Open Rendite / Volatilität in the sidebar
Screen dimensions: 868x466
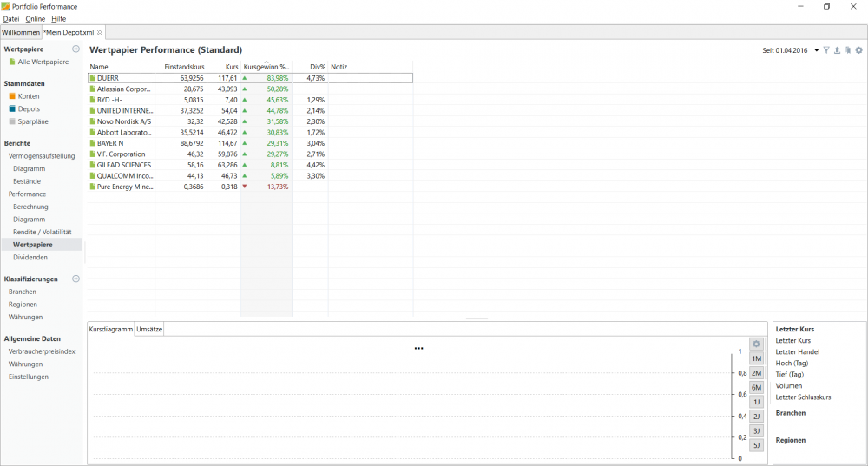[x=42, y=233]
